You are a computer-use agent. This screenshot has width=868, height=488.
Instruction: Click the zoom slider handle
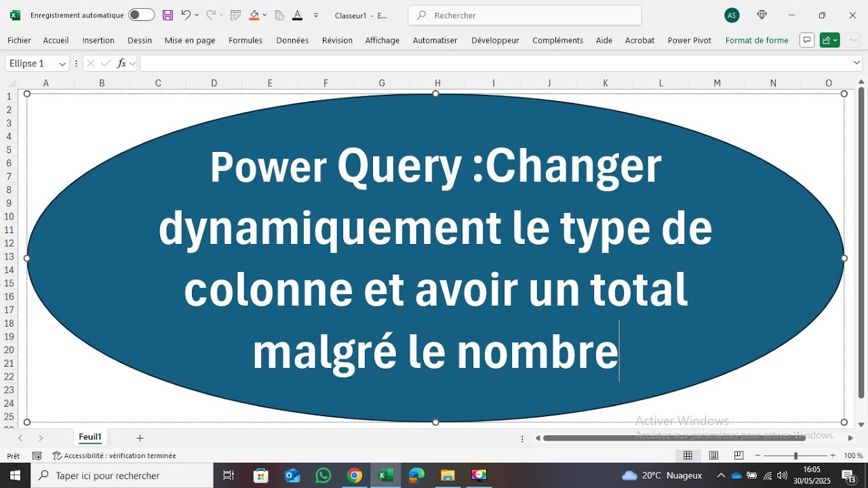pos(795,455)
